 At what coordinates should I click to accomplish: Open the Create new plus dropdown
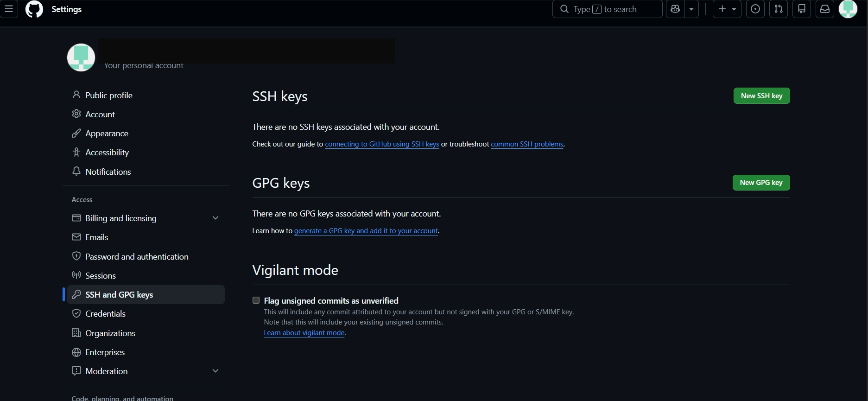[727, 9]
